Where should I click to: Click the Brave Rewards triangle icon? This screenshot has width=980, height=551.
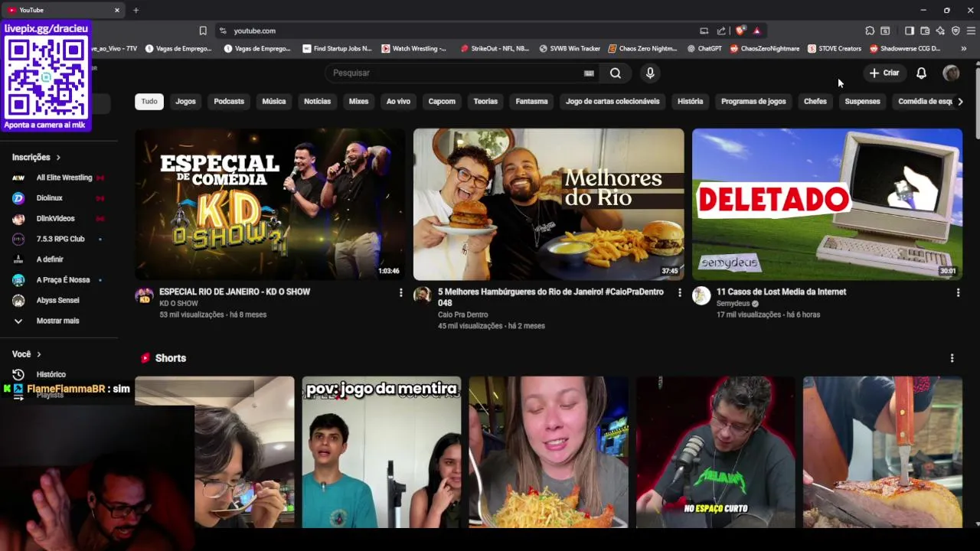(756, 31)
